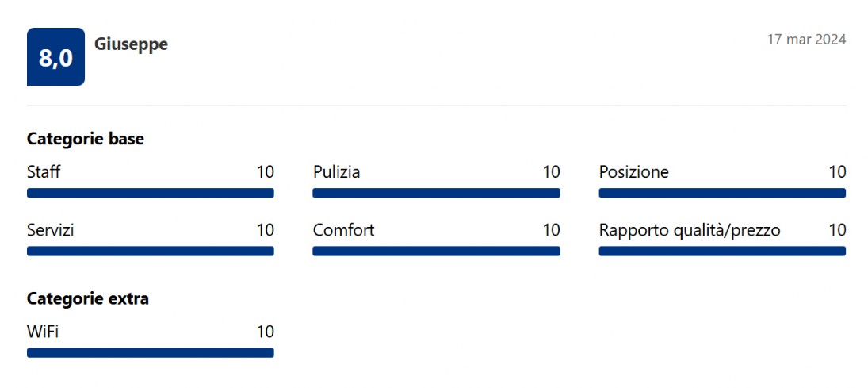Select the Comfort category label
This screenshot has width=868, height=388.
pos(344,230)
